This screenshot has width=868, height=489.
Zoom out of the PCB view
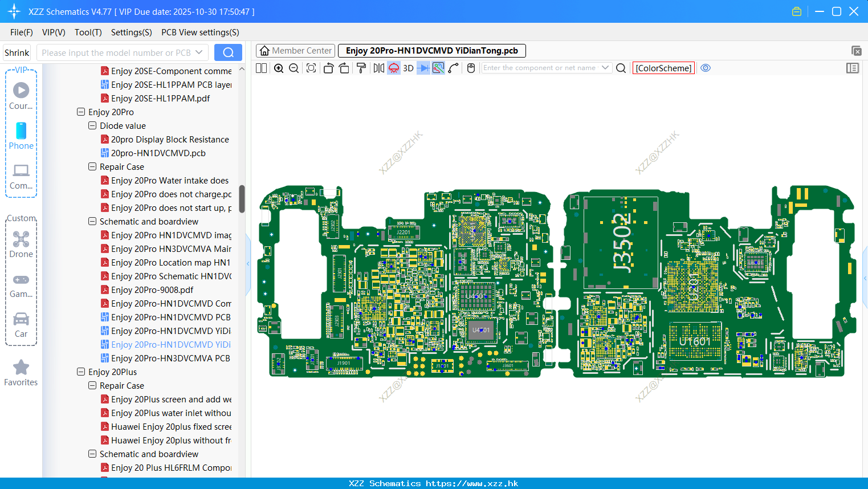point(294,68)
